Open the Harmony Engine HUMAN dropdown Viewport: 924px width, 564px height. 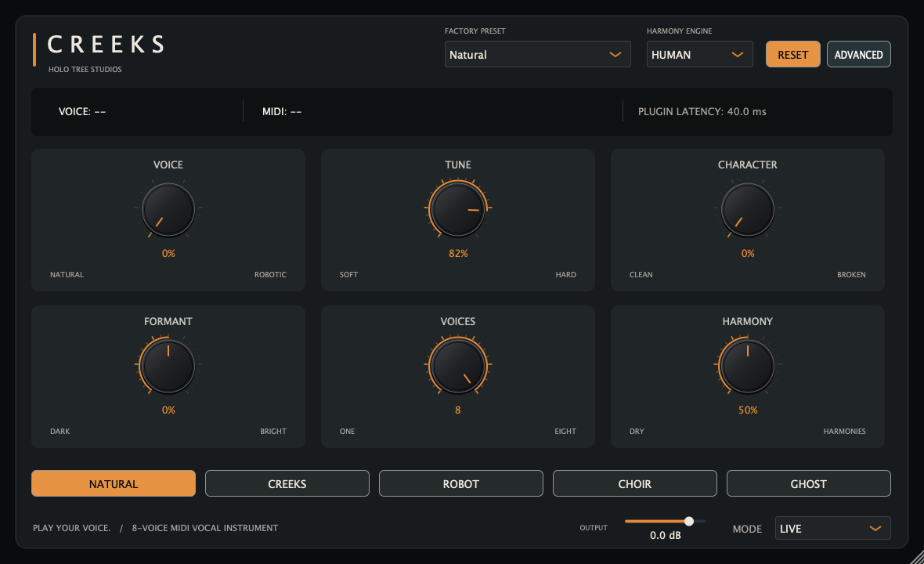[699, 54]
